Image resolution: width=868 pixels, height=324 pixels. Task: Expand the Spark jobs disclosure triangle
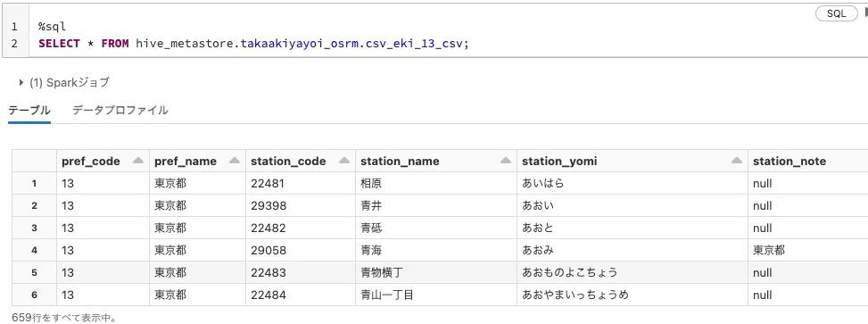point(21,83)
